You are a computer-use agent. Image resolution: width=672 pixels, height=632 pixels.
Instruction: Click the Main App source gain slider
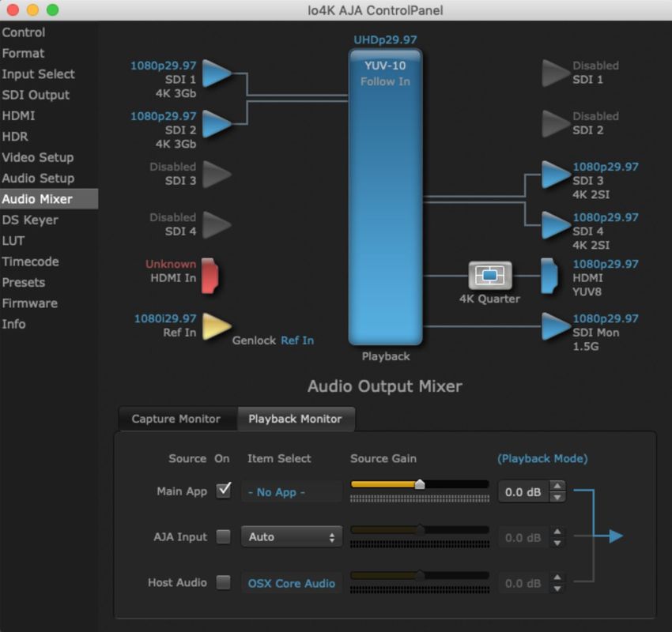click(x=420, y=484)
